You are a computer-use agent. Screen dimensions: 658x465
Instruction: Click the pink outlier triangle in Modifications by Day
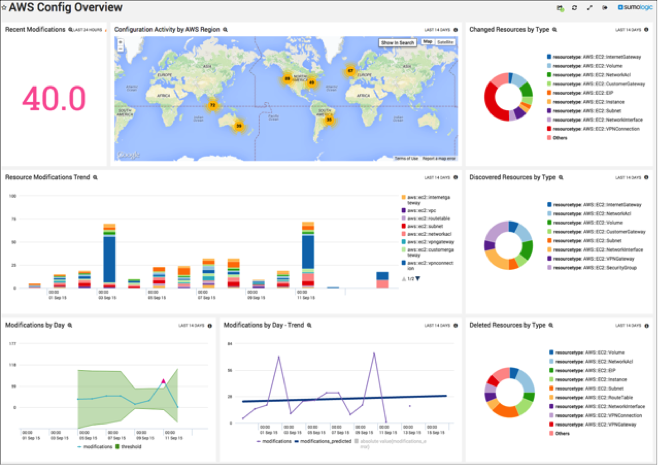coord(163,381)
